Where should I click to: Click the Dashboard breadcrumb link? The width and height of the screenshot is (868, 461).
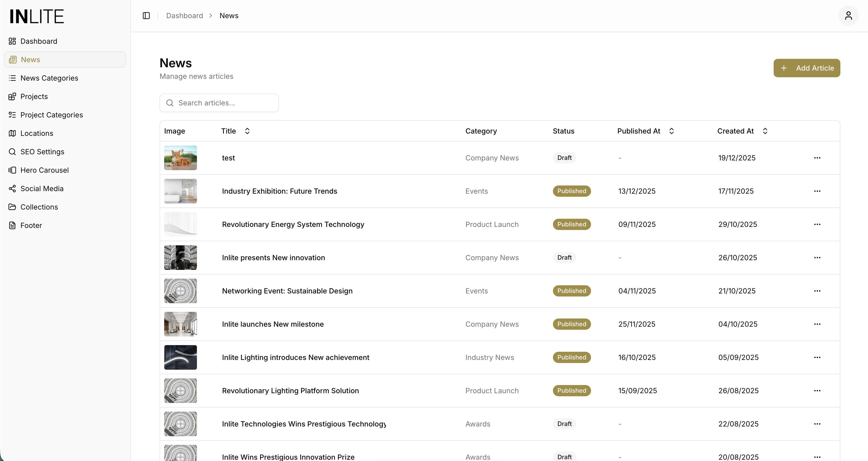pyautogui.click(x=184, y=16)
